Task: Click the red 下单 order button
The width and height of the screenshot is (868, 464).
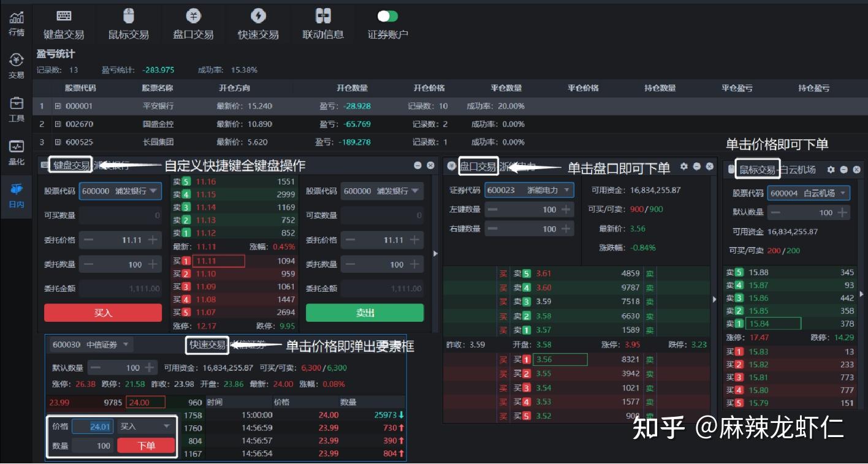Action: pyautogui.click(x=146, y=446)
